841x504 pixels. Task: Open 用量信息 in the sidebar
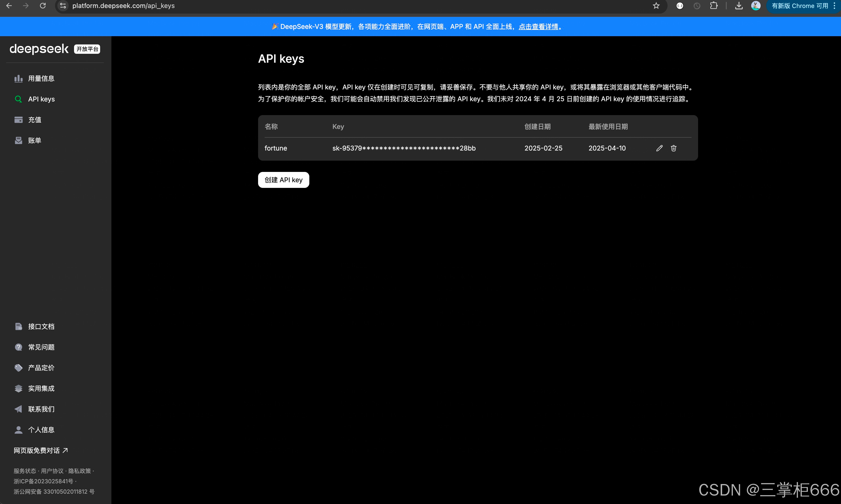(x=41, y=78)
